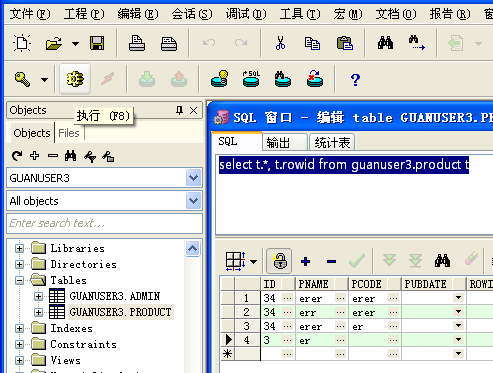
Task: Expand the Libraries folder
Action: pos(19,248)
